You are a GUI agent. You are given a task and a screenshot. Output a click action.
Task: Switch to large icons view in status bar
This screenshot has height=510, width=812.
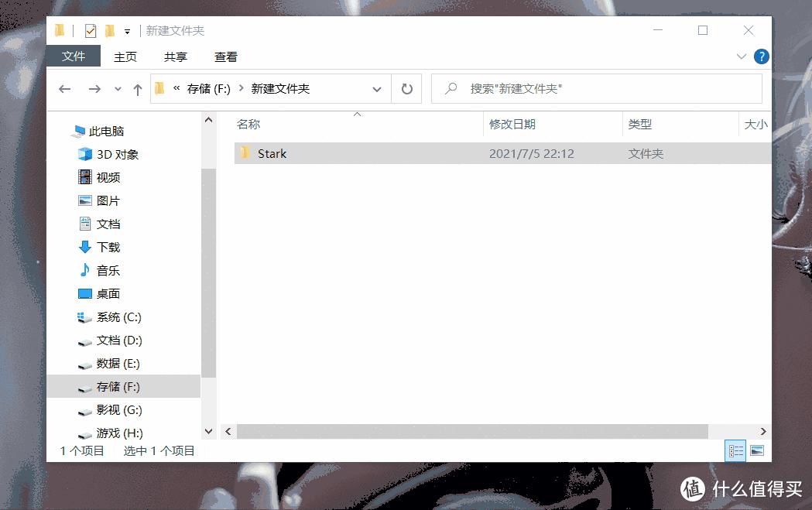click(x=757, y=450)
